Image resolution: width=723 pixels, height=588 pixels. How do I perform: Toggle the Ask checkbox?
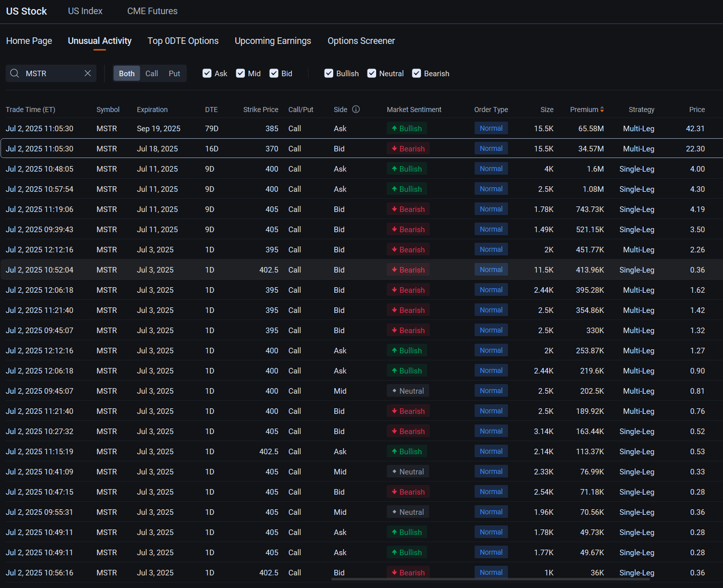(207, 73)
